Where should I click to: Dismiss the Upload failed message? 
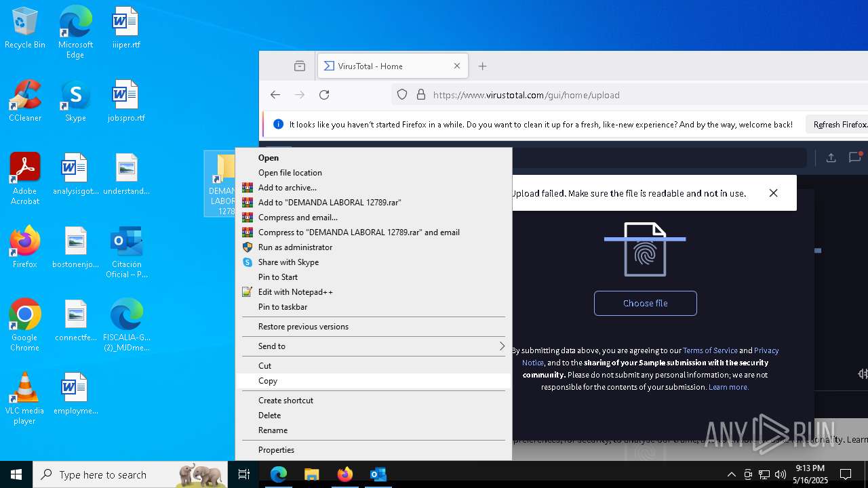pyautogui.click(x=773, y=193)
